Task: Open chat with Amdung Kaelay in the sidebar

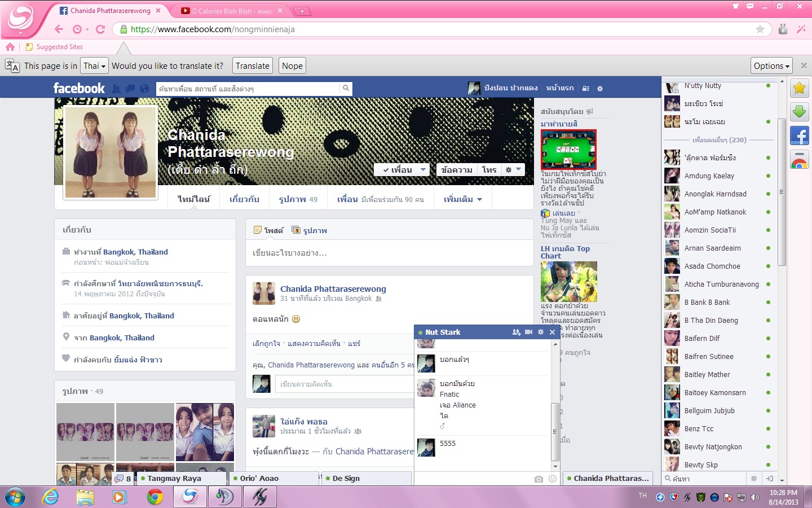Action: 718,176
